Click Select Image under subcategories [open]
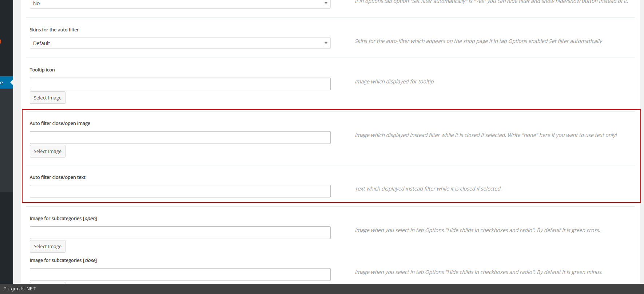Screen dimensions: 644x294 click(48, 246)
